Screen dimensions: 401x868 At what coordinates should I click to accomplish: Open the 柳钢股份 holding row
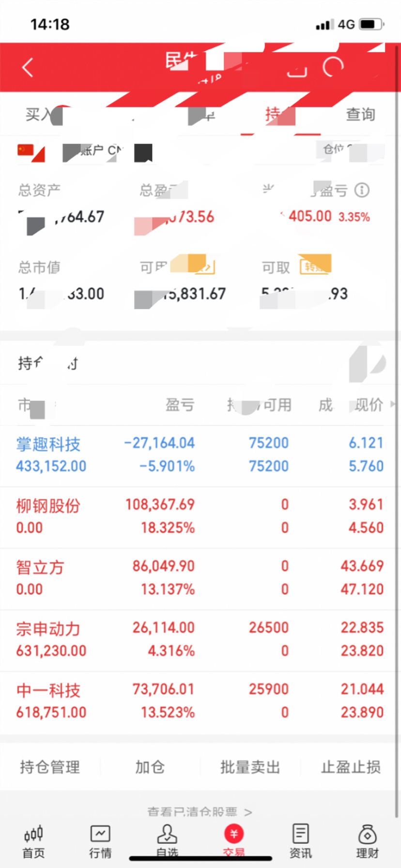200,516
